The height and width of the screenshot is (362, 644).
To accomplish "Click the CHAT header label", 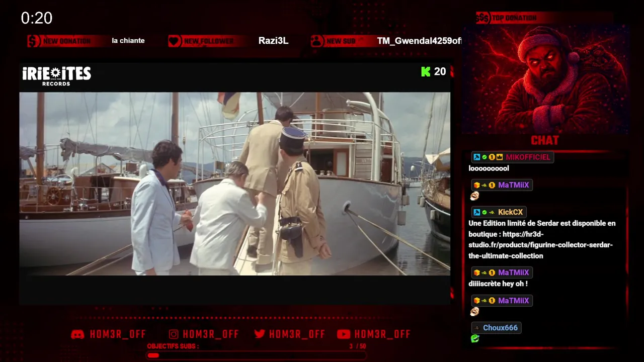I will pos(545,140).
